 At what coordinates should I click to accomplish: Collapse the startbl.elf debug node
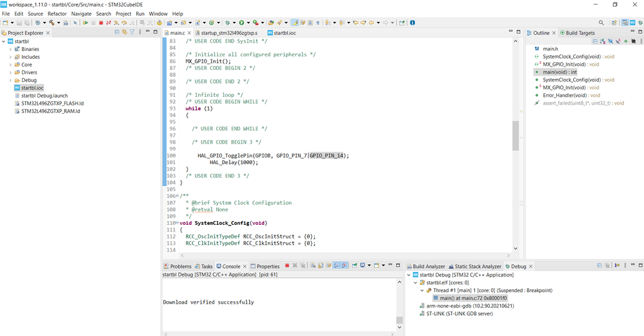(415, 282)
